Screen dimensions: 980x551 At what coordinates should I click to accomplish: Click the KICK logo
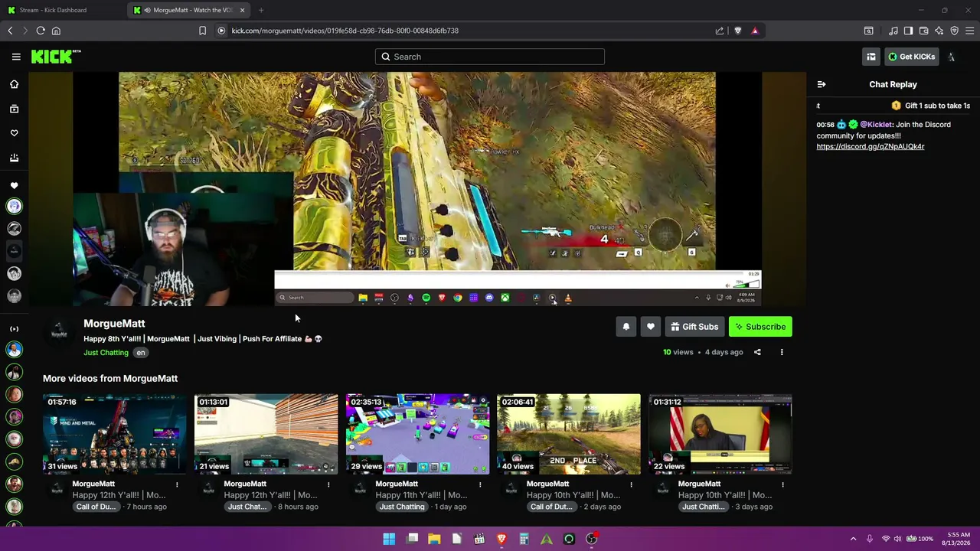56,57
